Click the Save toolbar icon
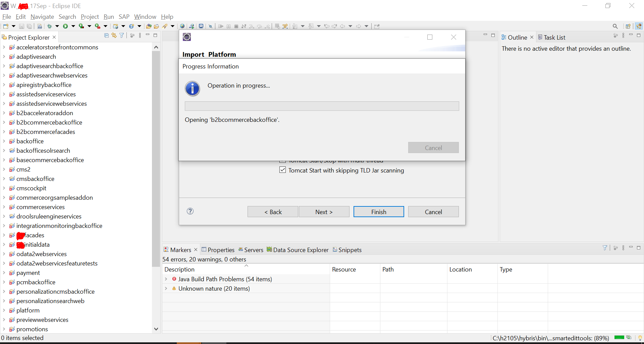The height and width of the screenshot is (344, 644). click(x=21, y=26)
